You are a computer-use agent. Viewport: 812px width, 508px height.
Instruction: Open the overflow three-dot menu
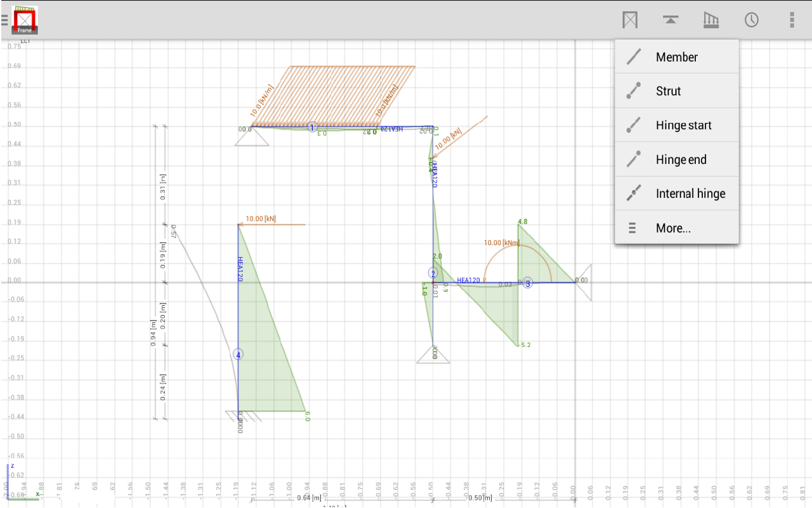click(791, 20)
